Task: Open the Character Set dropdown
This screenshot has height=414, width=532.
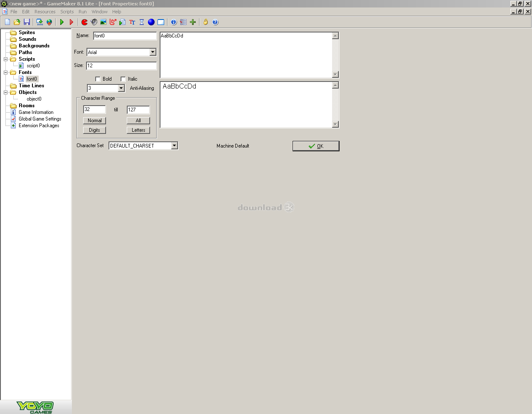Action: coord(175,145)
